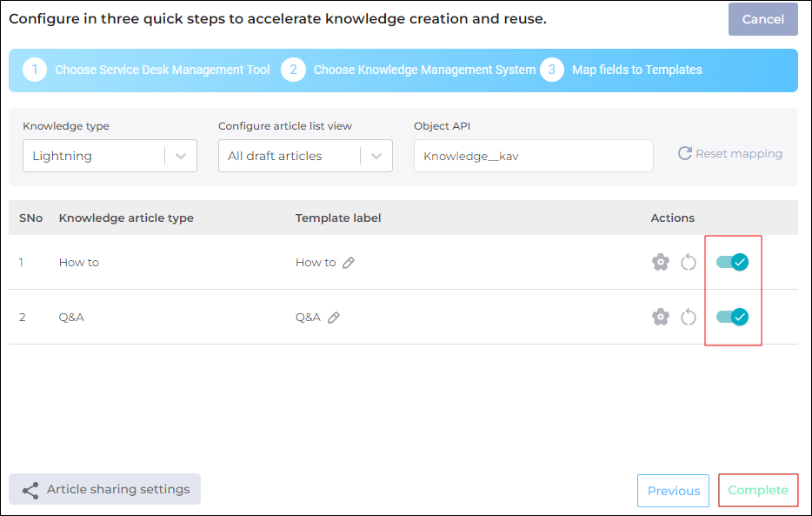The image size is (812, 516).
Task: Click the share icon in Article sharing settings
Action: 30,491
